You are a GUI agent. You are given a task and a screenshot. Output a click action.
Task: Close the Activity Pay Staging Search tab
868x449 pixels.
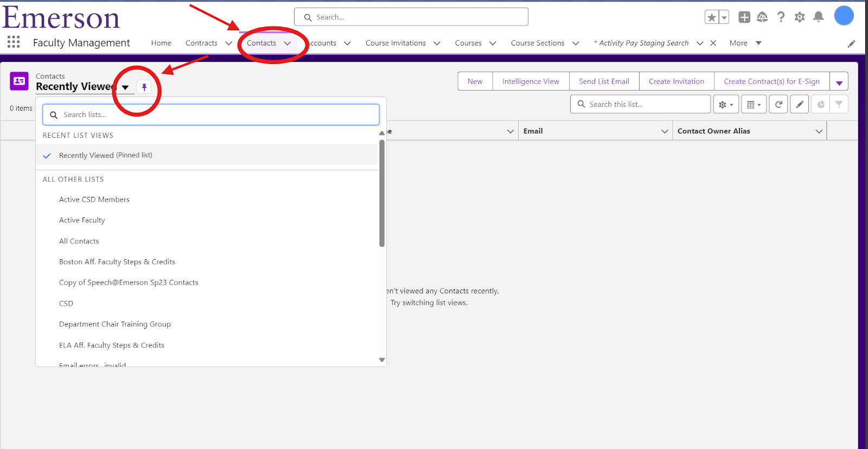(713, 43)
